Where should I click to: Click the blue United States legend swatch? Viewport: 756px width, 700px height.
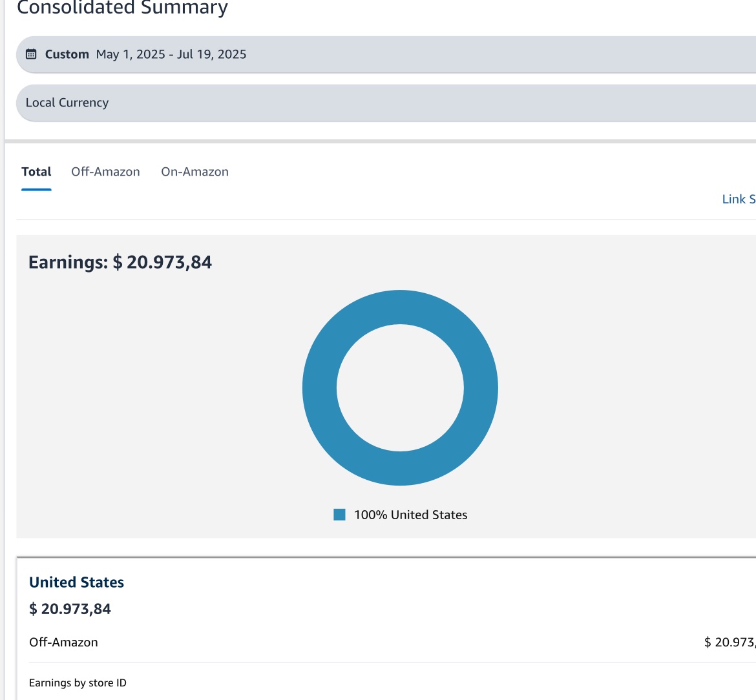(339, 515)
